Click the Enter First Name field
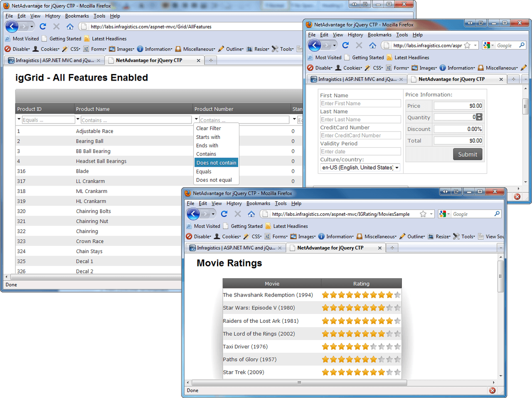Image resolution: width=532 pixels, height=398 pixels. (x=360, y=104)
